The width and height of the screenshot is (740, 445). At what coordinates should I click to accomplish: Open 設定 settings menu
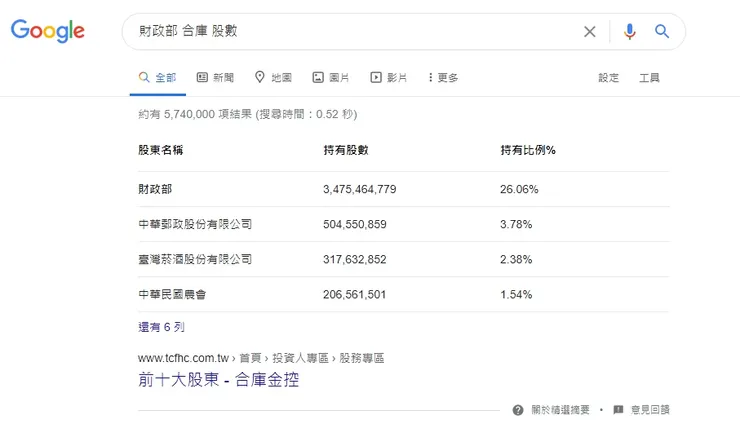608,78
